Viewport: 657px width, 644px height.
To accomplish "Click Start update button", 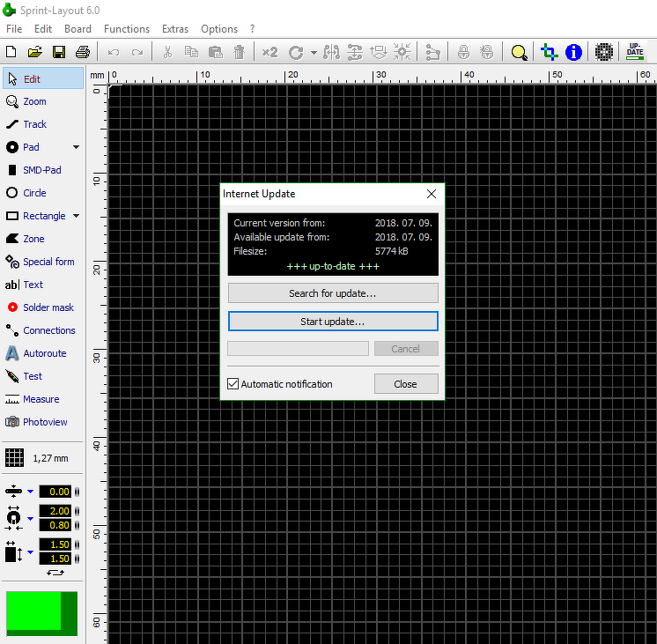I will tap(333, 322).
